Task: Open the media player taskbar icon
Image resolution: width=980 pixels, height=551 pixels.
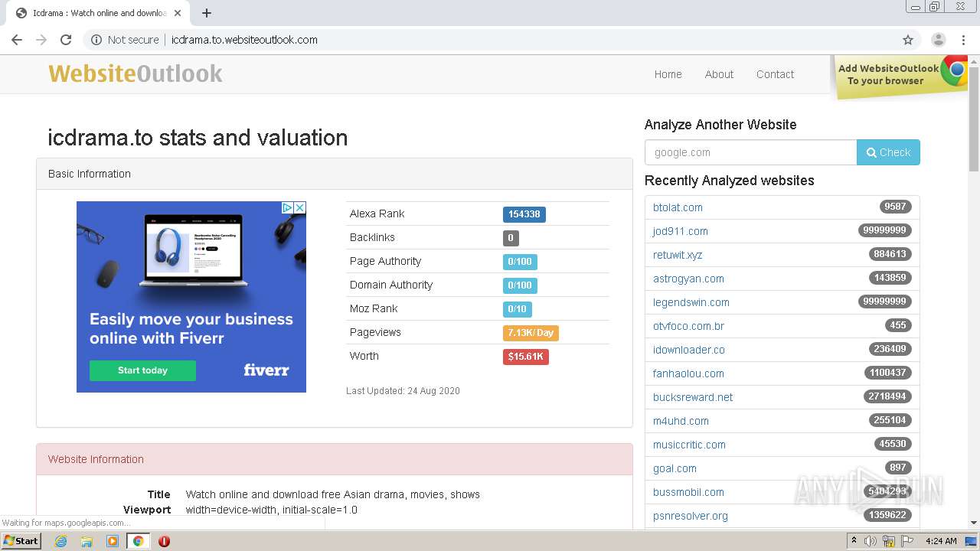Action: tap(113, 541)
